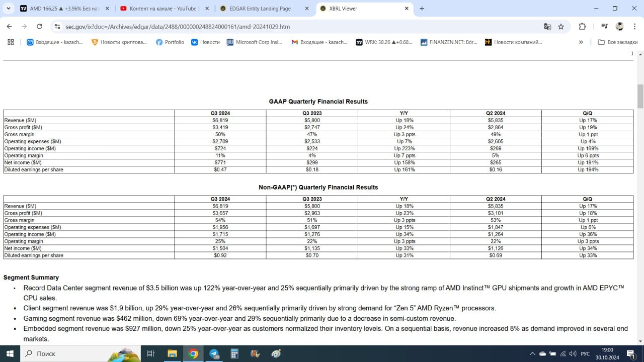Click GAAP Q3 2024 revenue $6,819
The height and width of the screenshot is (362, 644).
pos(220,120)
